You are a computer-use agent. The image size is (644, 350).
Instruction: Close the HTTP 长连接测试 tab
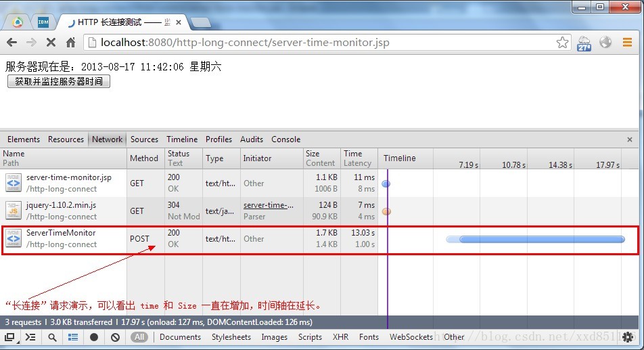click(179, 22)
